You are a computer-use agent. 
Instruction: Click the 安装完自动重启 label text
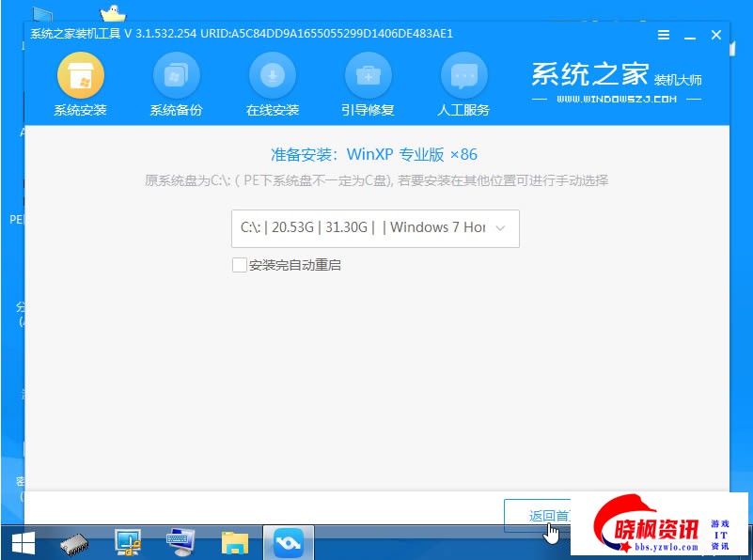(x=294, y=266)
